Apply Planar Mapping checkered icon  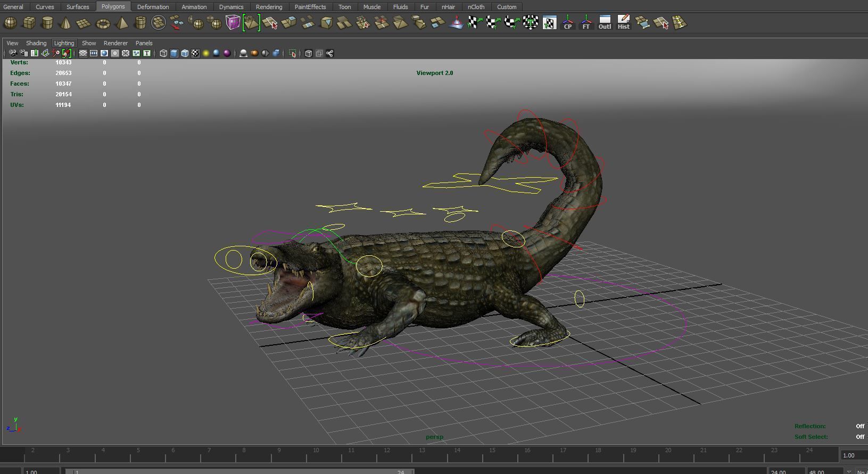pos(475,23)
